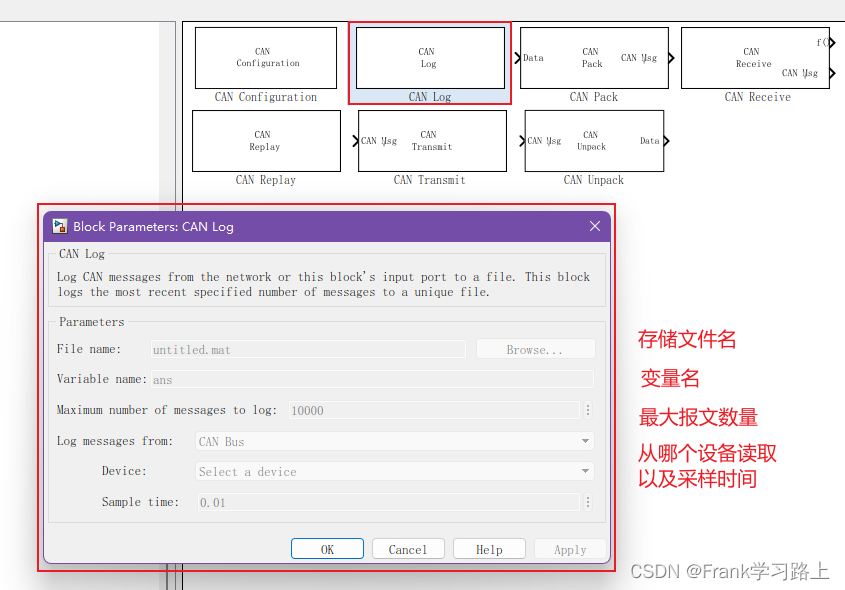Select the CAN Configuration block

265,58
